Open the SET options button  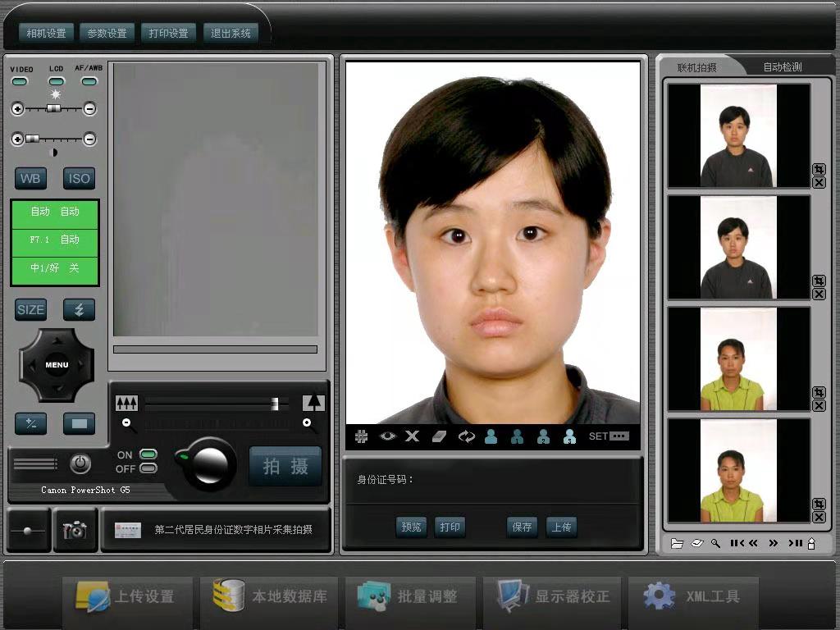[x=609, y=436]
